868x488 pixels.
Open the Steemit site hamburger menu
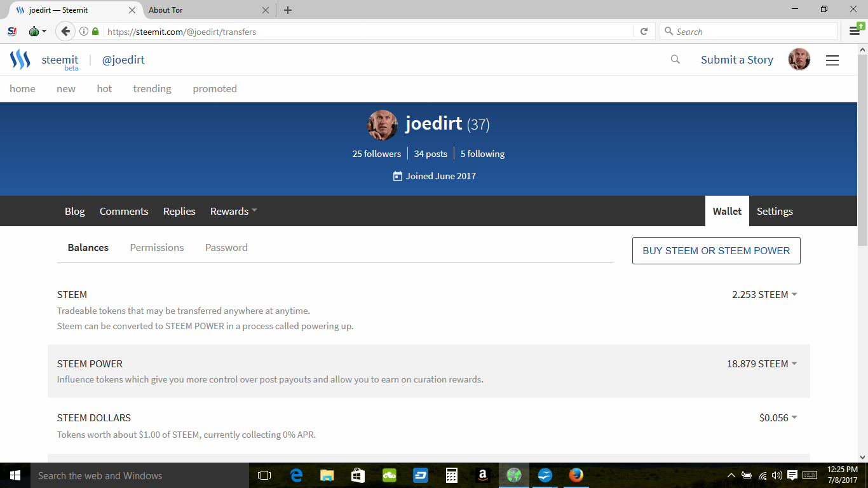832,60
